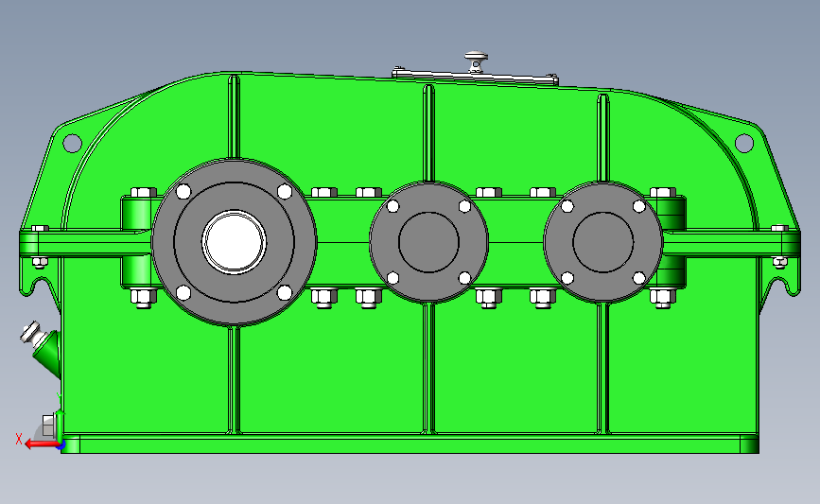Select the gray drain plug near the triad
The width and height of the screenshot is (820, 504).
coord(48,426)
